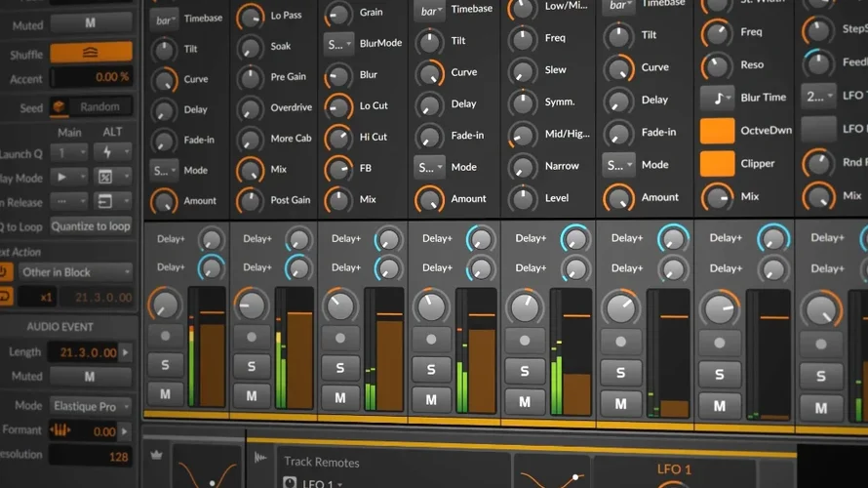Mute the seventh mixer channel
The width and height of the screenshot is (868, 488).
pos(719,406)
